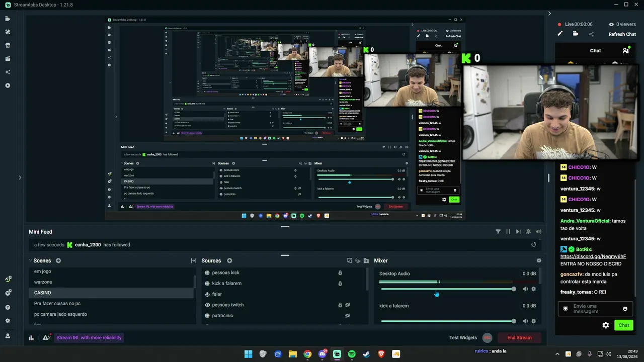
Task: Open scene transitions icon in Scenes header
Action: 193,260
